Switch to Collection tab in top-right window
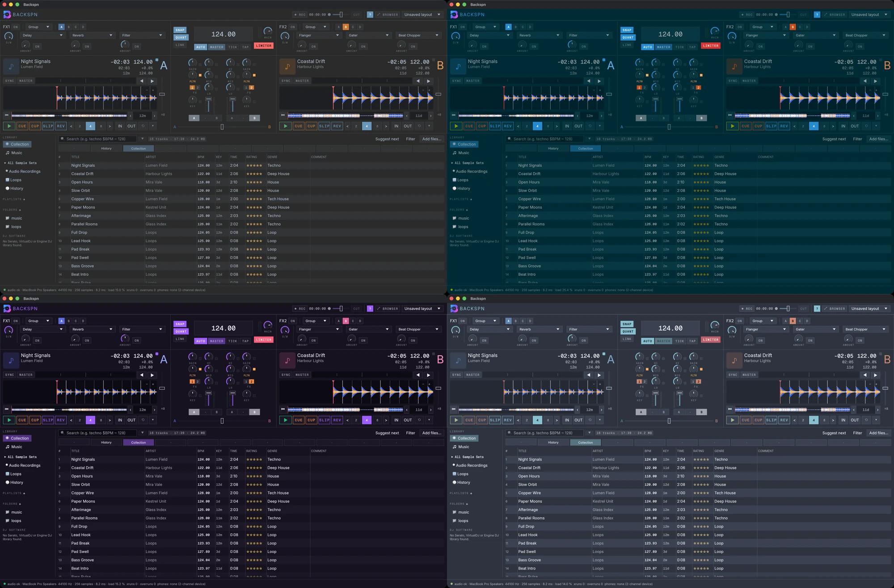The image size is (894, 588). pos(586,148)
